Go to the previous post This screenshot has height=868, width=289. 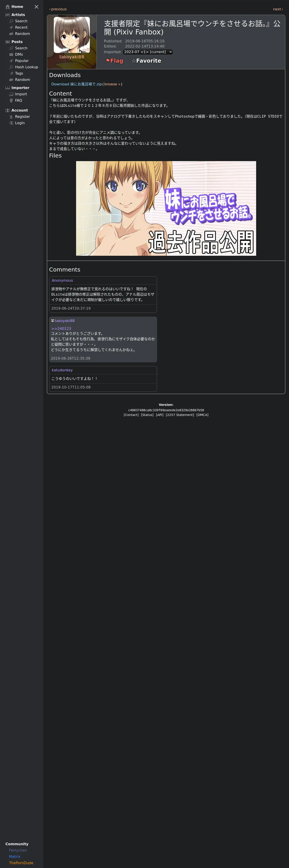(x=58, y=9)
